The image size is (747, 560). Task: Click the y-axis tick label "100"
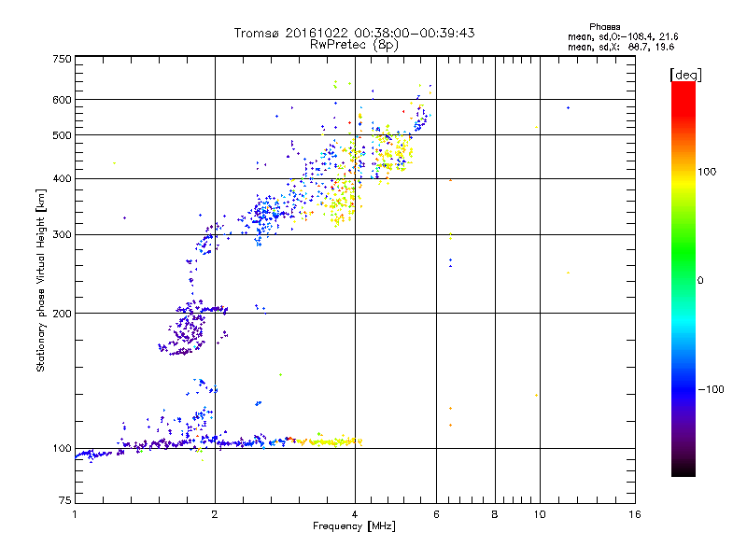tap(63, 449)
